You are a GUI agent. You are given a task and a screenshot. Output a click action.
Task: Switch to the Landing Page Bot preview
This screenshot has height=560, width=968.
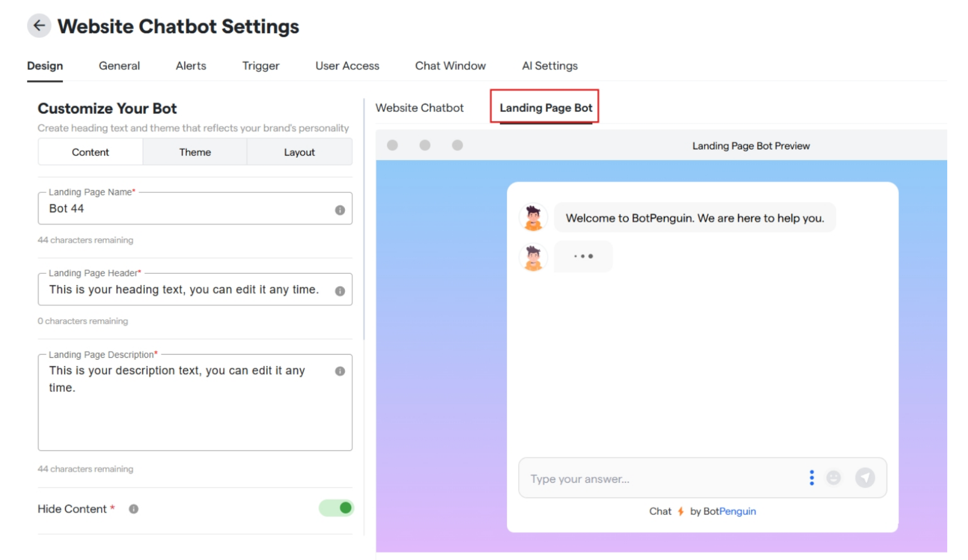546,108
